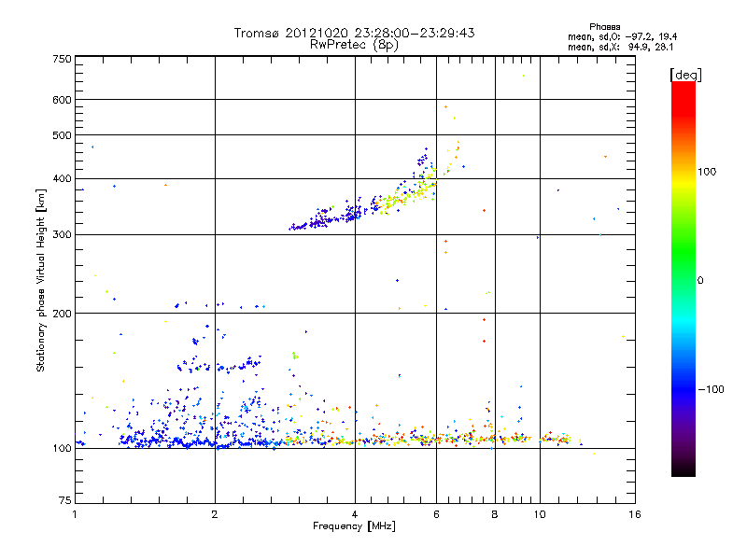Click the x-axis tick label "8"

tap(495, 514)
